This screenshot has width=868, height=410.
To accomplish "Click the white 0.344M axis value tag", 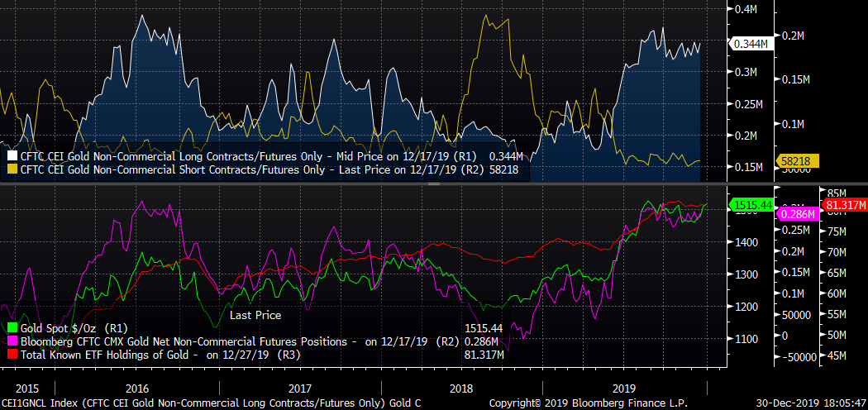I will [750, 44].
